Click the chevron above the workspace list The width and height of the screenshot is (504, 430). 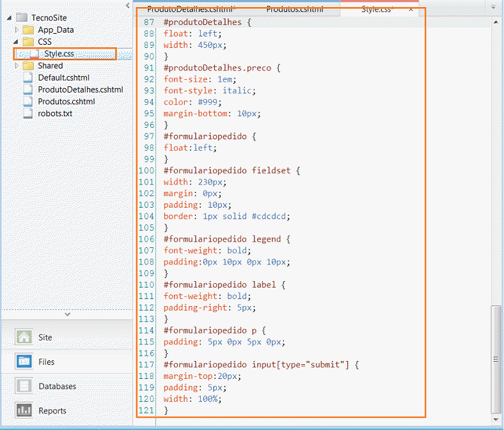pos(67,314)
